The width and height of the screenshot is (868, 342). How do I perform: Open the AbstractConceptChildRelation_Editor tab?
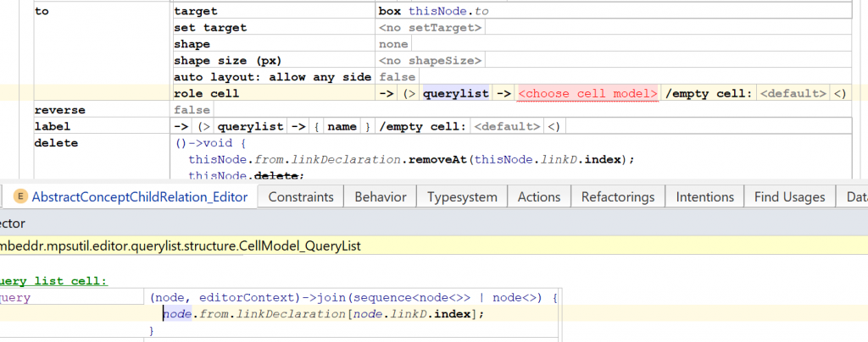coord(130,196)
